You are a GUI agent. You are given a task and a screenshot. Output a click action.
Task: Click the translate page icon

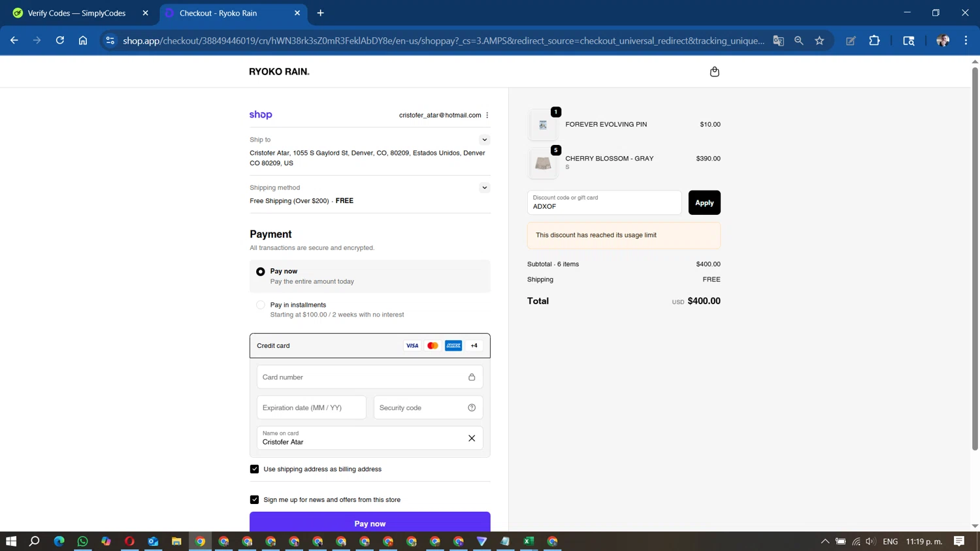click(778, 40)
